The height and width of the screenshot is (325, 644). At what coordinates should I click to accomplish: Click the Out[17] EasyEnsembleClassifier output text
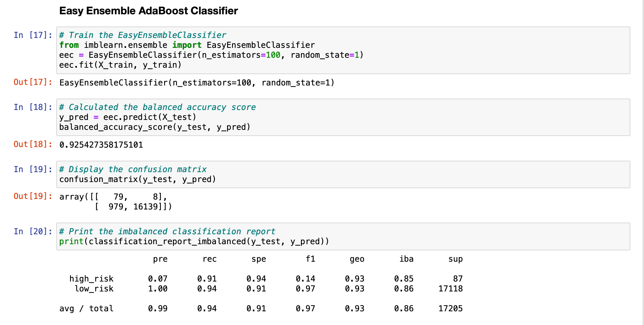[197, 83]
